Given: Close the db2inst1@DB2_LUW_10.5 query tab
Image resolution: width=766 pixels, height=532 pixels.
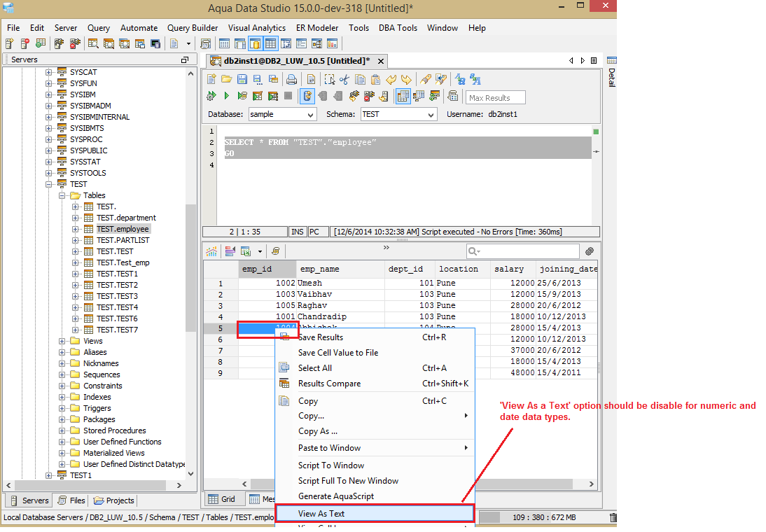Looking at the screenshot, I should pyautogui.click(x=381, y=61).
